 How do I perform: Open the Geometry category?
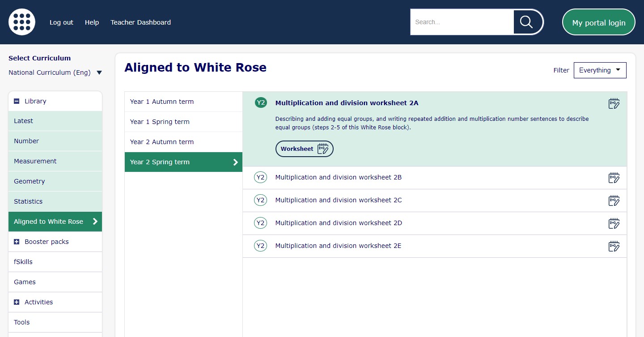(x=55, y=181)
